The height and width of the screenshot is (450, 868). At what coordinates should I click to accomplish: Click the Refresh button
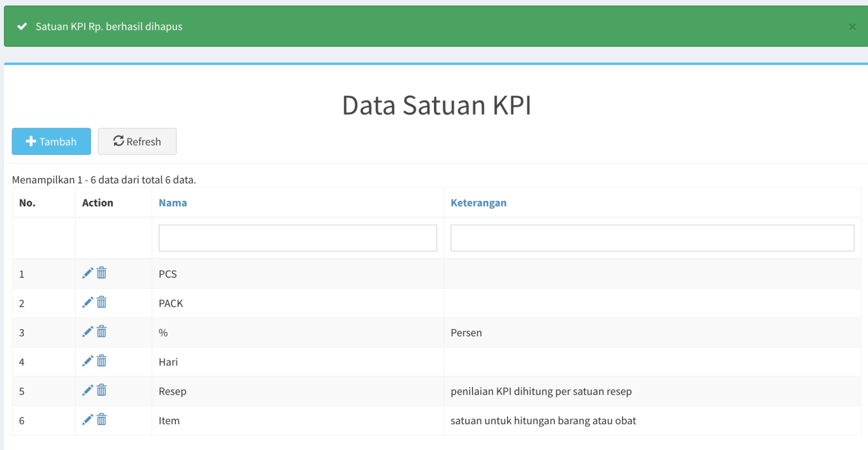pyautogui.click(x=137, y=141)
